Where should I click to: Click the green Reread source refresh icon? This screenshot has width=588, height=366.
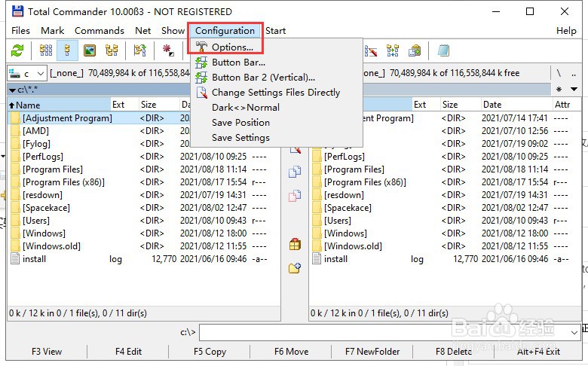click(17, 50)
